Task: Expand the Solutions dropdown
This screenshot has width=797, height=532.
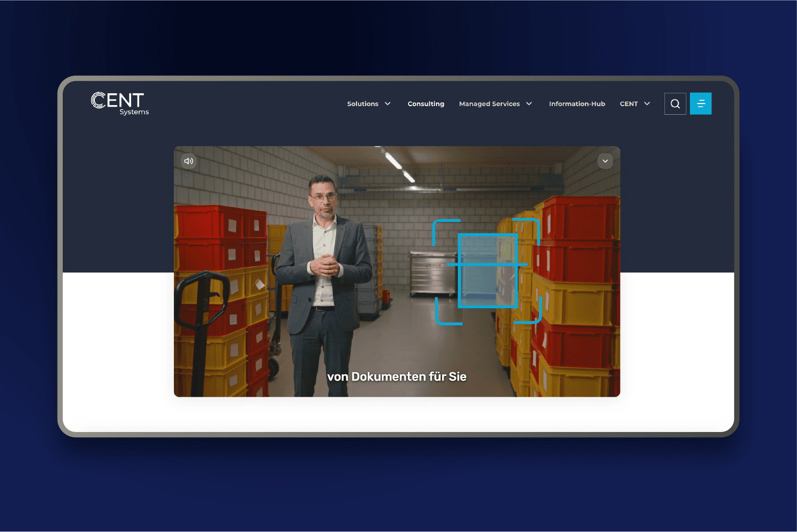Action: click(x=369, y=104)
